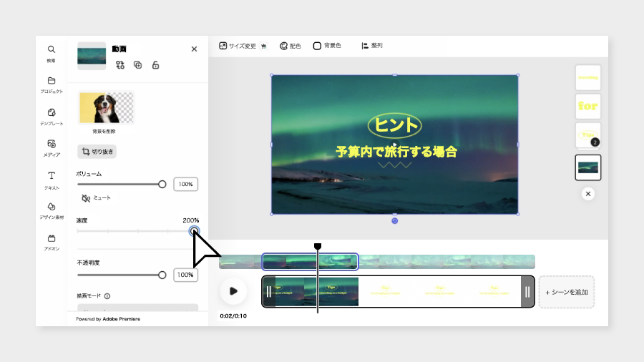Image resolution: width=644 pixels, height=362 pixels.
Task: Click 背景色 background color in toolbar
Action: click(327, 46)
